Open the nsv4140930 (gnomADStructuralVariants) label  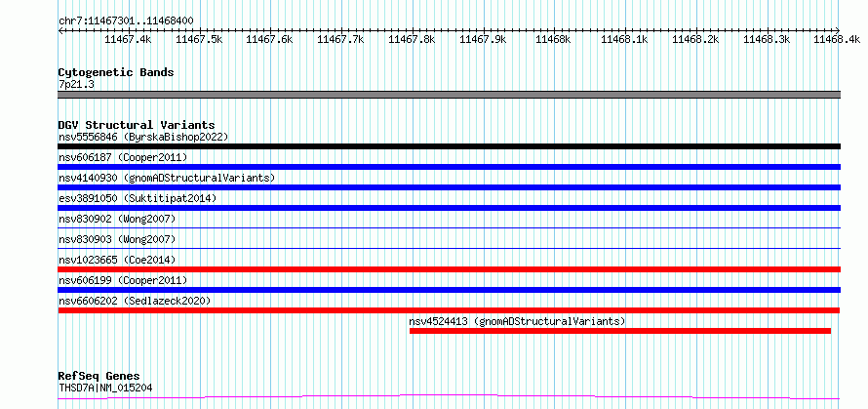click(x=167, y=178)
